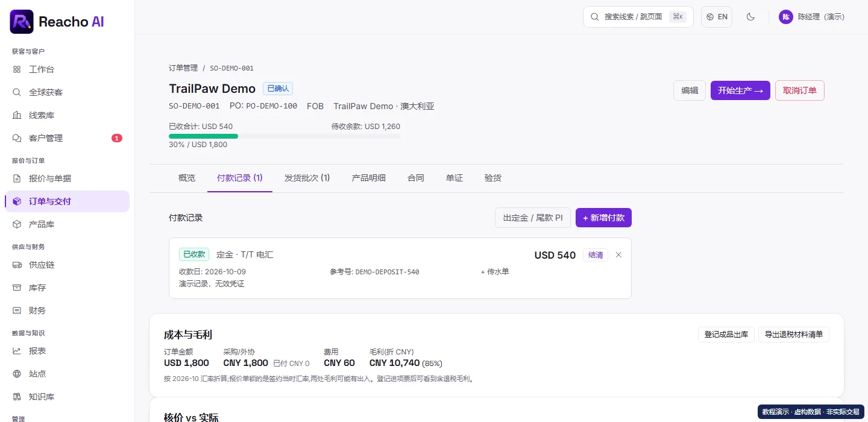This screenshot has width=868, height=422.
Task: Click the payment progress bar
Action: point(285,136)
